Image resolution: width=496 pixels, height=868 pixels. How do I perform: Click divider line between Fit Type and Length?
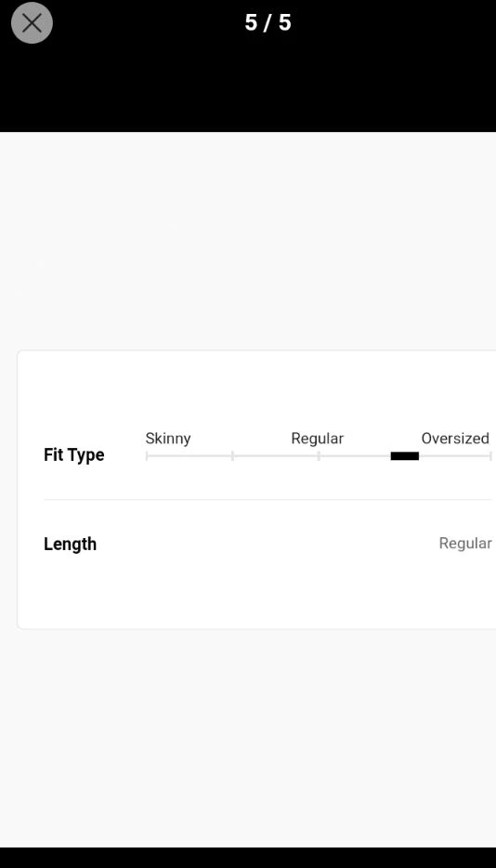[268, 499]
